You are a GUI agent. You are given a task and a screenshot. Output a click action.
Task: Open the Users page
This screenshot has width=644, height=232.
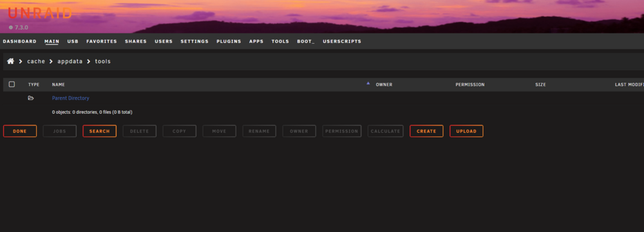tap(164, 41)
